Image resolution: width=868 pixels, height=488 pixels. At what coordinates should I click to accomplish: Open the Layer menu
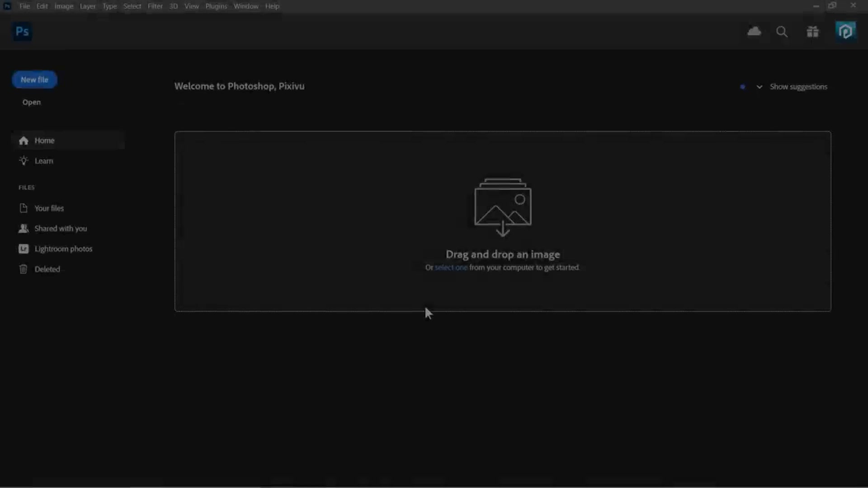[88, 6]
